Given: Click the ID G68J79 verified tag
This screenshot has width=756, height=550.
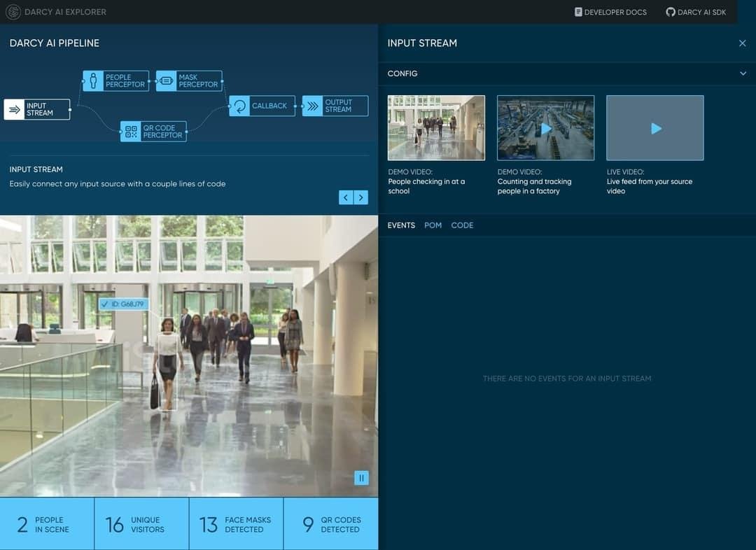Looking at the screenshot, I should pos(124,304).
